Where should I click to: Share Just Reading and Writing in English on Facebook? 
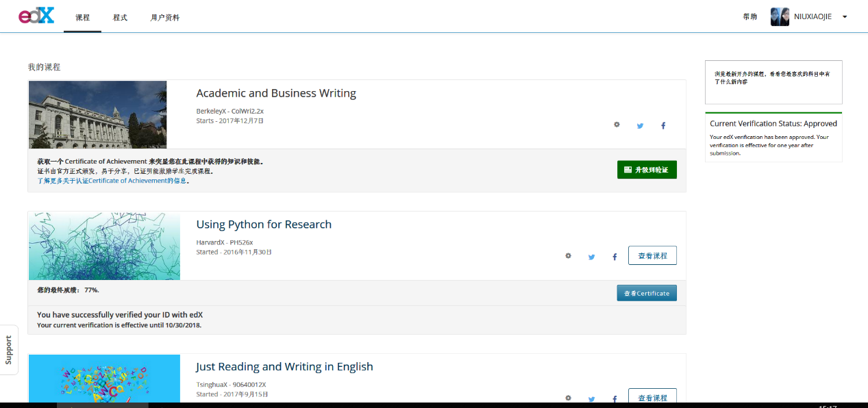tap(615, 398)
